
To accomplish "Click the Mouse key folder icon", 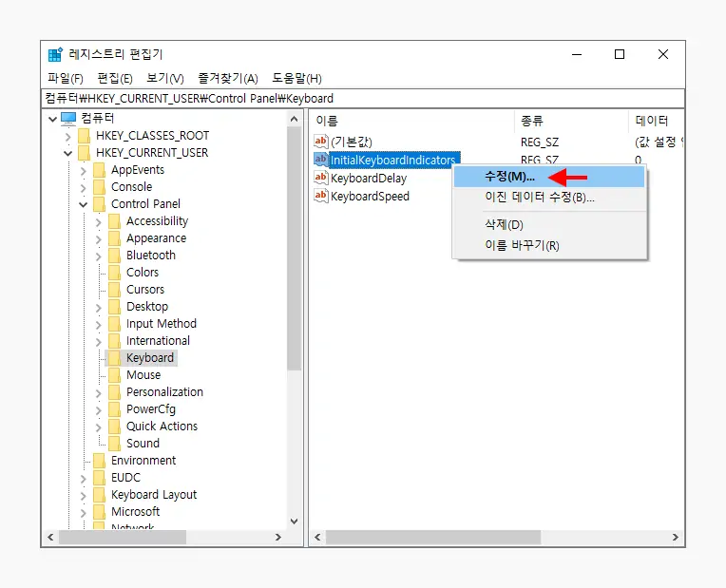I will click(x=115, y=375).
